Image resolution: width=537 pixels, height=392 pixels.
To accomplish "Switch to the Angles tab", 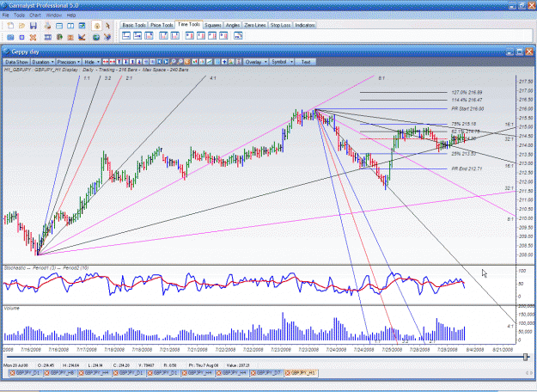I will [x=233, y=25].
